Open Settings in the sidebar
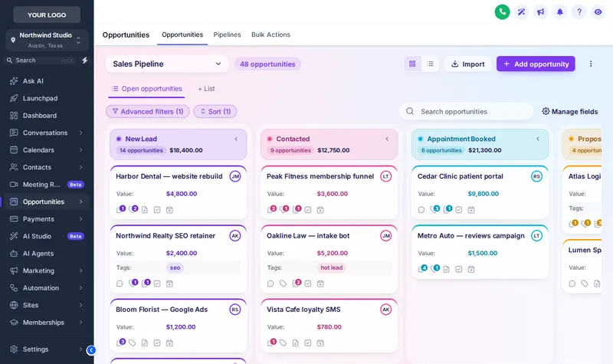 (47, 349)
